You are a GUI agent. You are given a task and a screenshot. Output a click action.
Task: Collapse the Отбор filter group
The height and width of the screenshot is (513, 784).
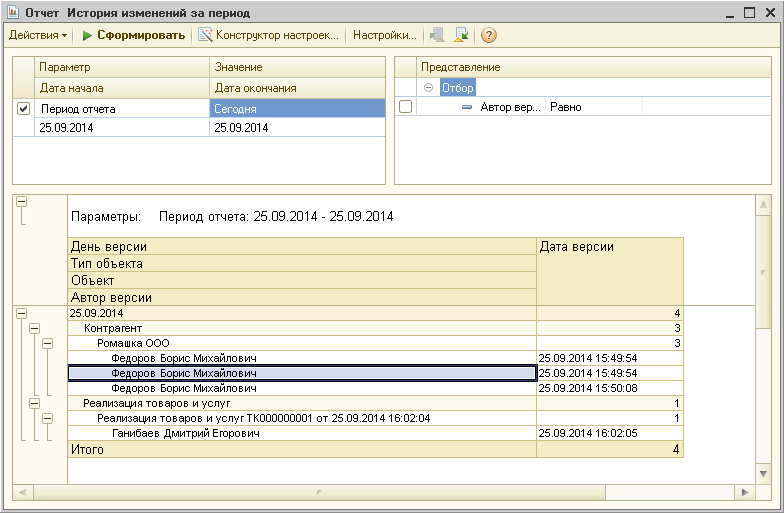pyautogui.click(x=429, y=88)
